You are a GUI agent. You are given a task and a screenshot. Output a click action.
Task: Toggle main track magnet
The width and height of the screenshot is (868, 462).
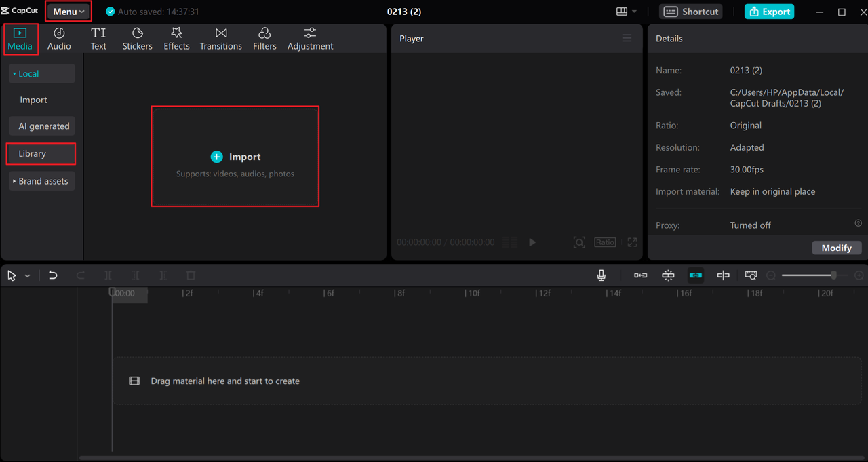coord(640,275)
